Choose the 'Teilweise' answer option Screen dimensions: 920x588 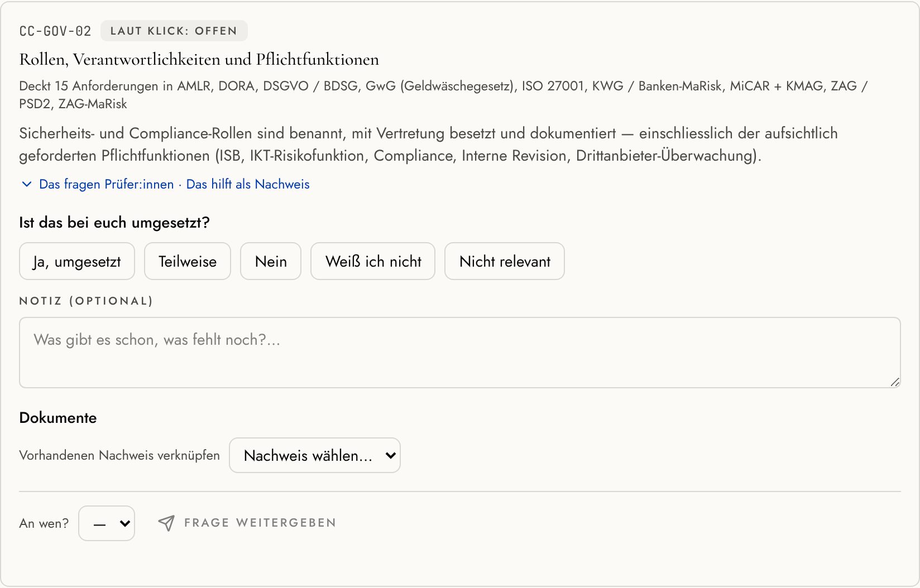click(x=188, y=261)
